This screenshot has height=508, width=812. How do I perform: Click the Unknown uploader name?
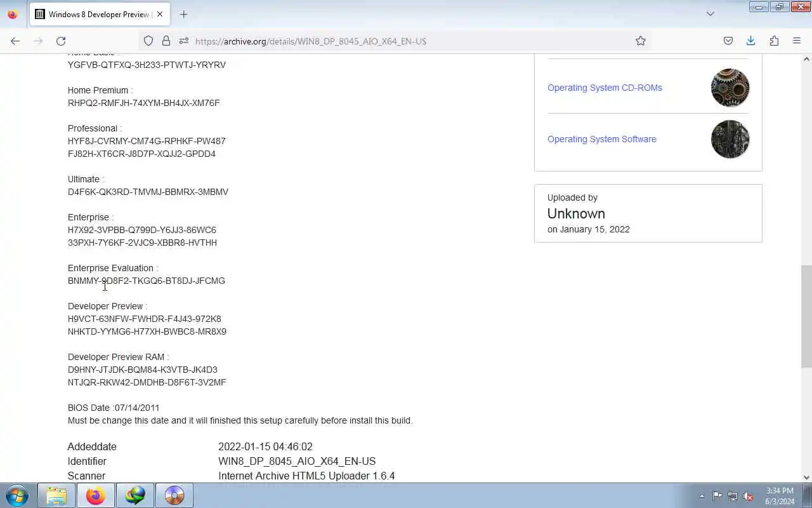tap(576, 213)
